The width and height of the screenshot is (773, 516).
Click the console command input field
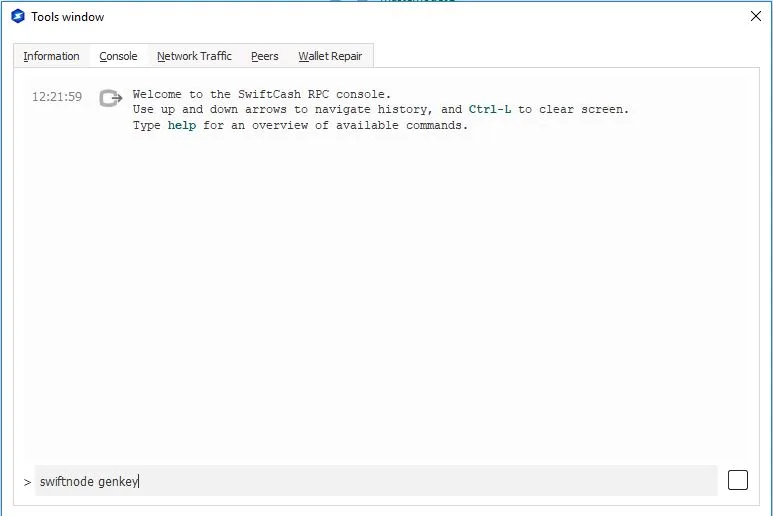pyautogui.click(x=376, y=481)
